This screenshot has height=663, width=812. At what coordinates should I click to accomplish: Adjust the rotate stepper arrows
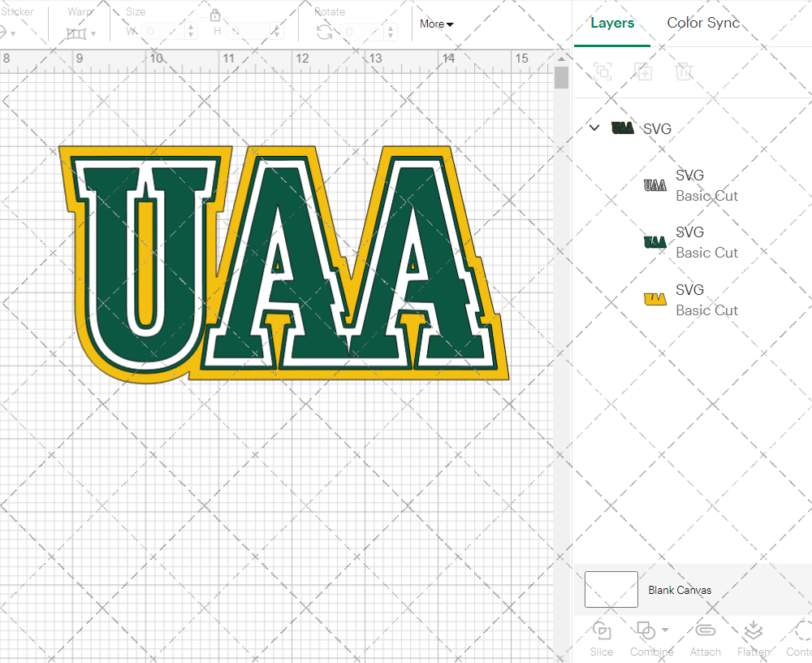coord(391,32)
